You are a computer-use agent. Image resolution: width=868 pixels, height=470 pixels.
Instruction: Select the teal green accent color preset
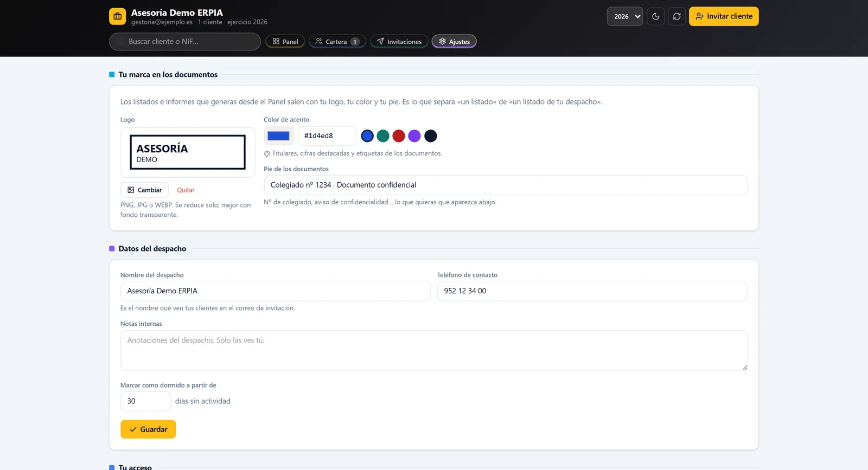[x=383, y=136]
